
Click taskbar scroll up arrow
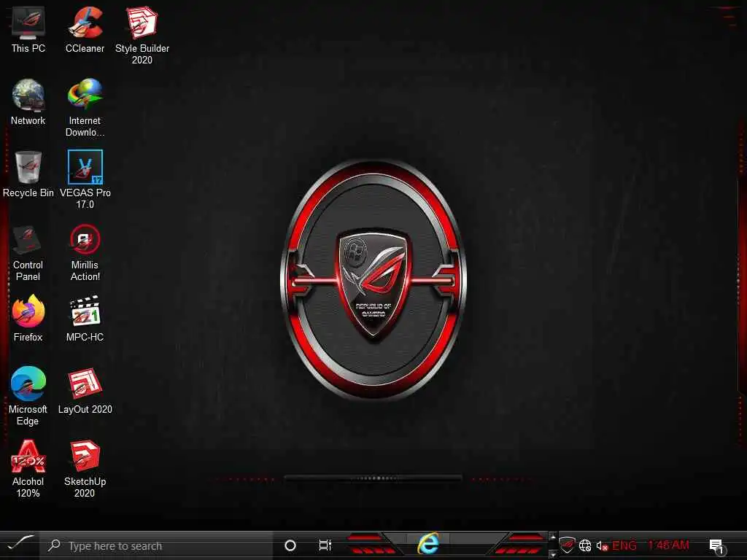(553, 537)
